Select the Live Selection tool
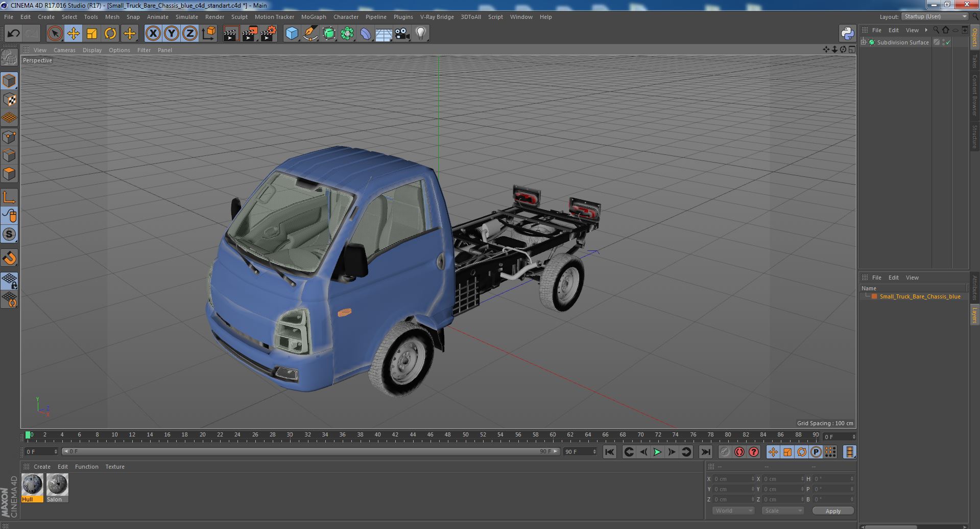The height and width of the screenshot is (529, 980). [55, 34]
